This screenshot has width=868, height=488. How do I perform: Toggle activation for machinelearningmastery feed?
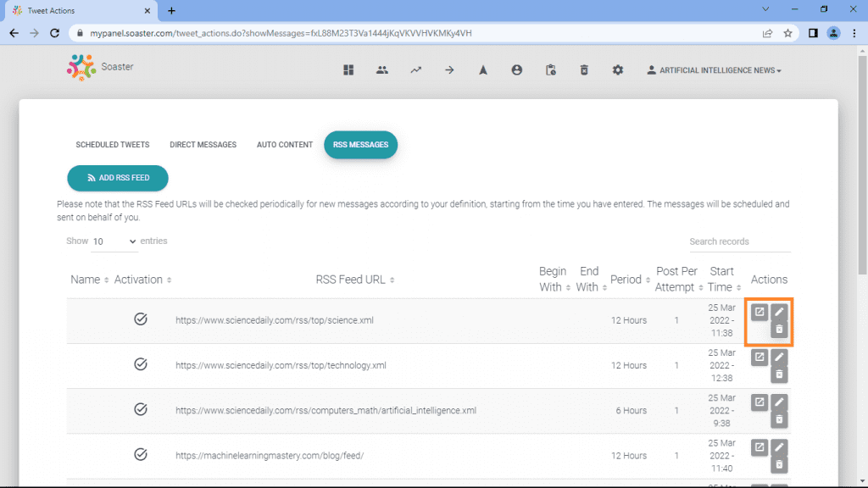pyautogui.click(x=141, y=454)
